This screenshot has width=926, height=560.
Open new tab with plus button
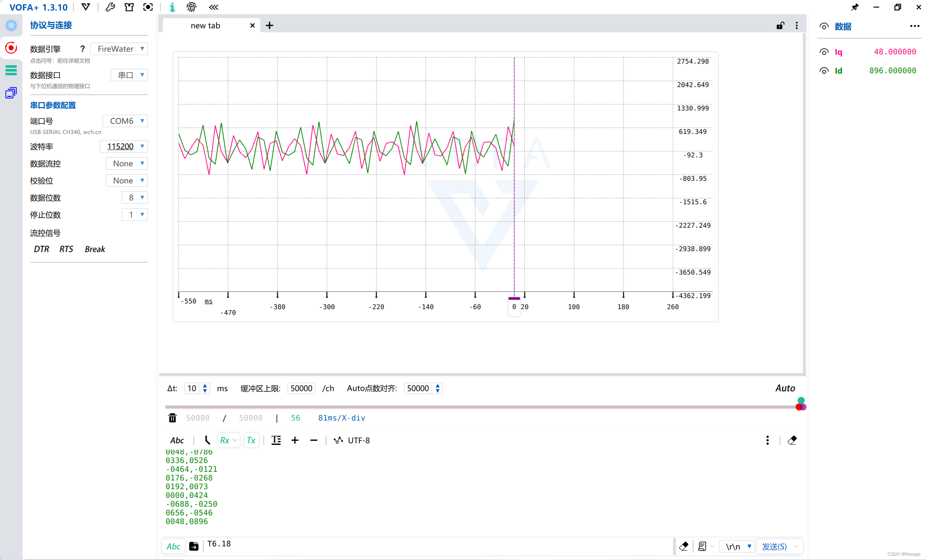[x=270, y=25]
